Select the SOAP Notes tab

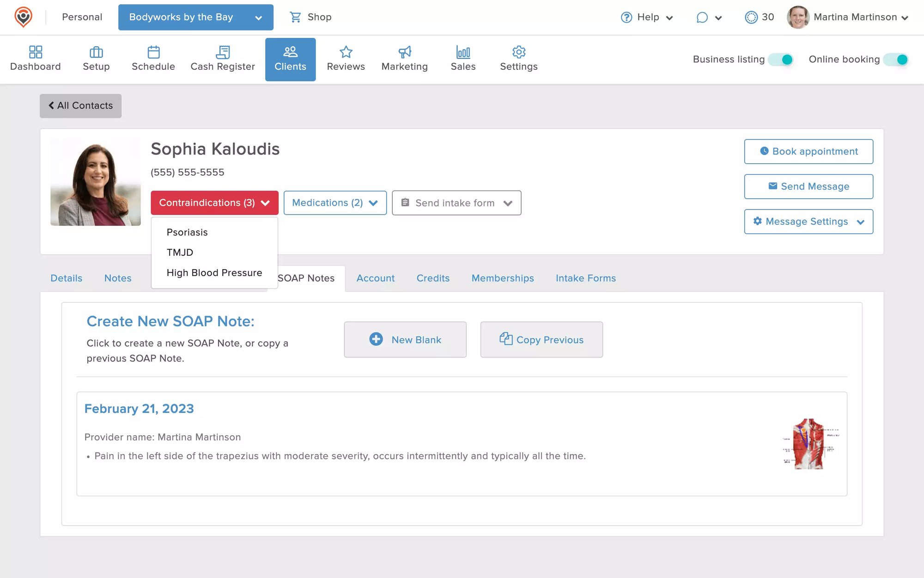306,278
